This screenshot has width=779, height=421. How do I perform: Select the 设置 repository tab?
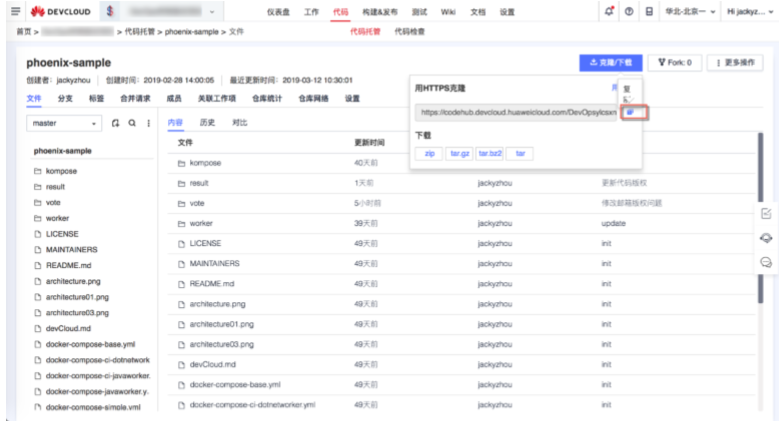(352, 98)
